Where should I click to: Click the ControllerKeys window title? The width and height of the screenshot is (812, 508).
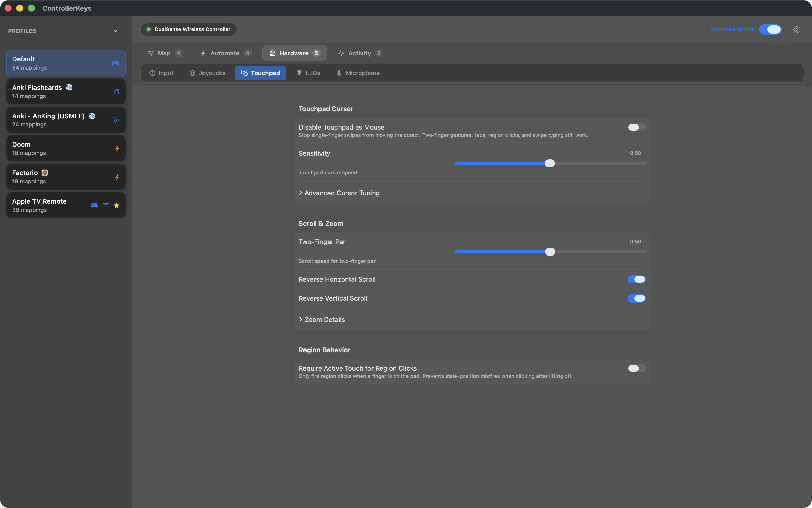click(67, 8)
